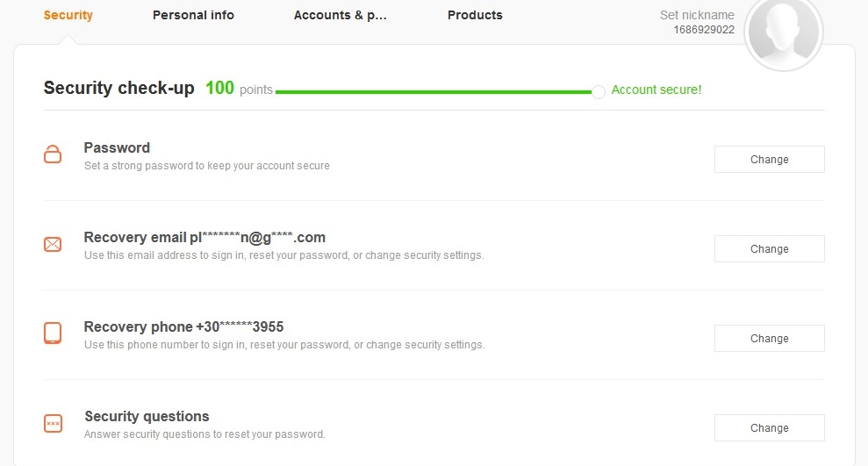
Task: Click the Recovery phone device icon
Action: [53, 333]
